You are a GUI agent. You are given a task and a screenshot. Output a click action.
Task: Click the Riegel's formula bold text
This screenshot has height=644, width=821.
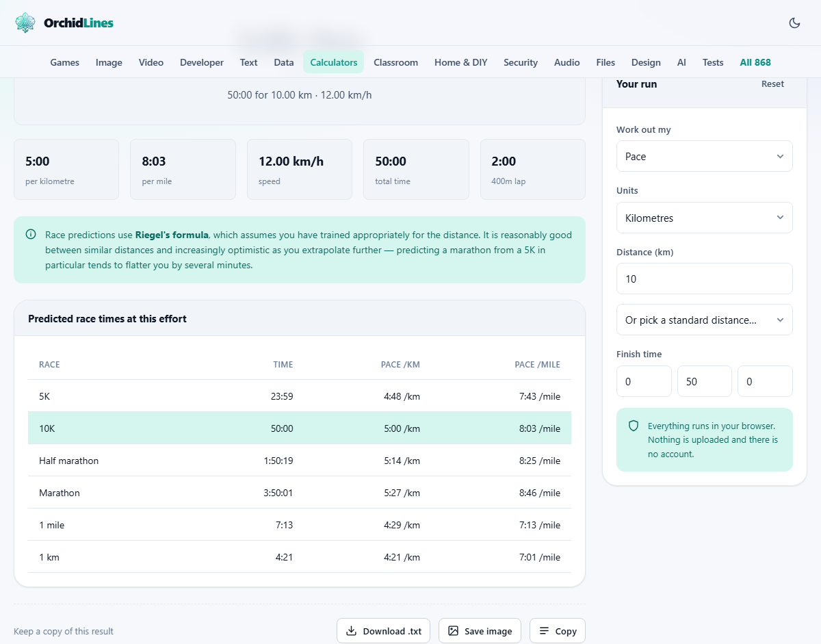pyautogui.click(x=172, y=235)
